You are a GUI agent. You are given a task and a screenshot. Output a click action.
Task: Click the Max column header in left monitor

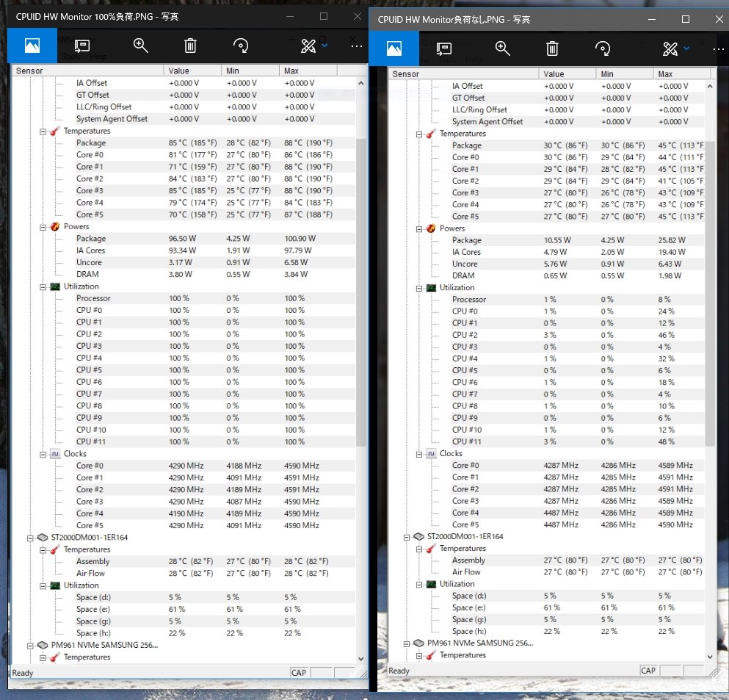tap(308, 71)
